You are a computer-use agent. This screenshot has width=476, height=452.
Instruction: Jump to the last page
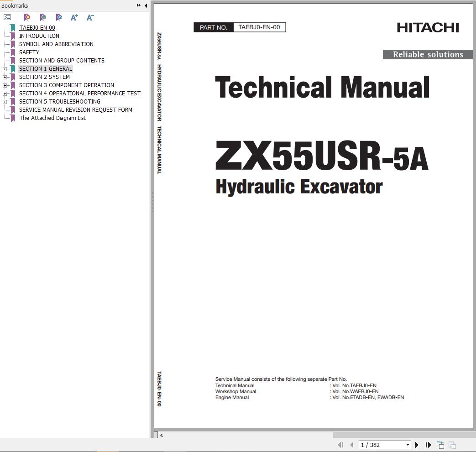click(x=428, y=445)
